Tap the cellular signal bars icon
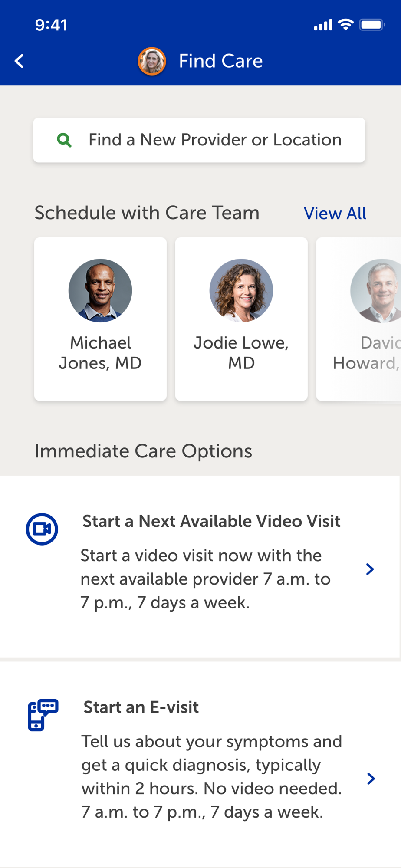The width and height of the screenshot is (401, 868). [323, 25]
